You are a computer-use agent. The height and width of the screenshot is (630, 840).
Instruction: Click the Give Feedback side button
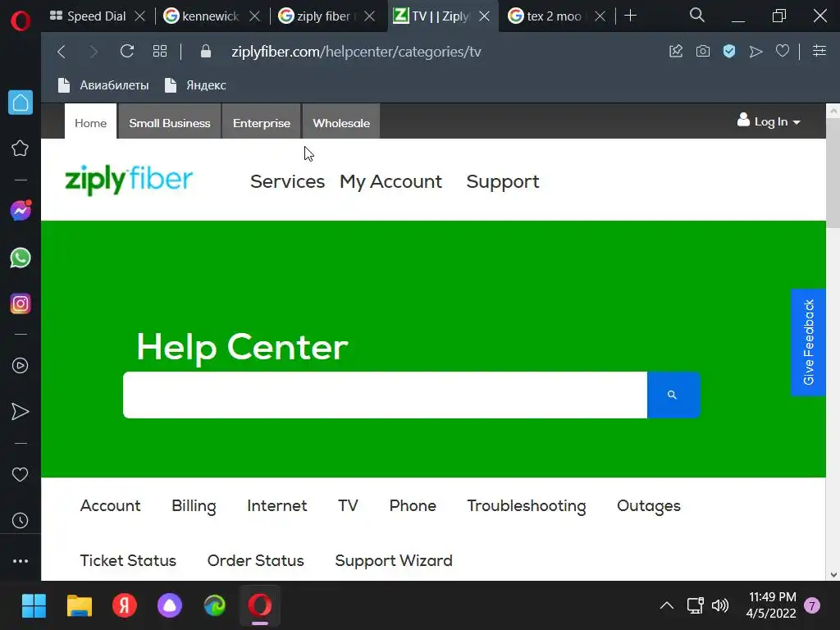click(808, 342)
